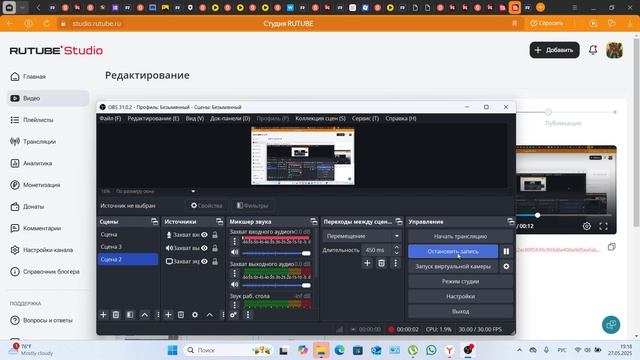Open audio mixer three-dot menu
The height and width of the screenshot is (360, 640).
248,315
